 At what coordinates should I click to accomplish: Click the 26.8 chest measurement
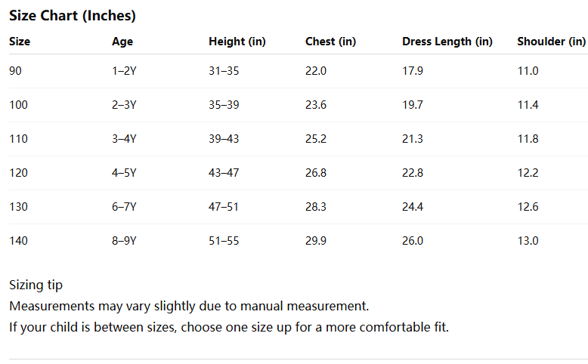[x=316, y=173]
